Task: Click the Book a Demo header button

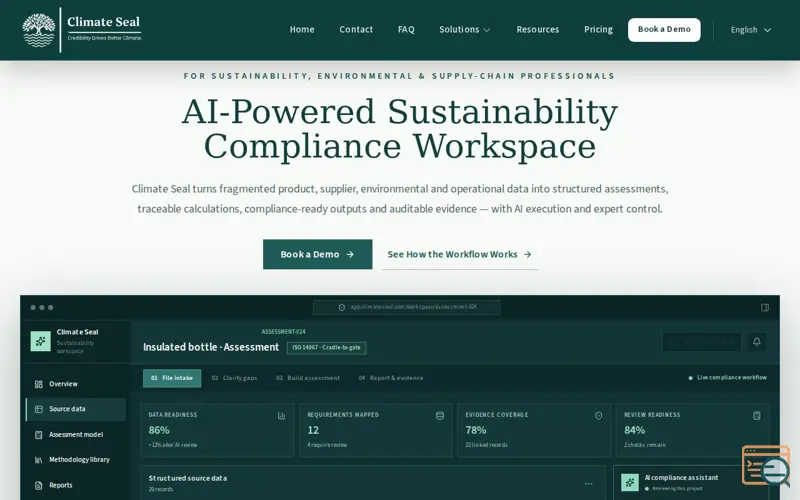Action: (664, 30)
